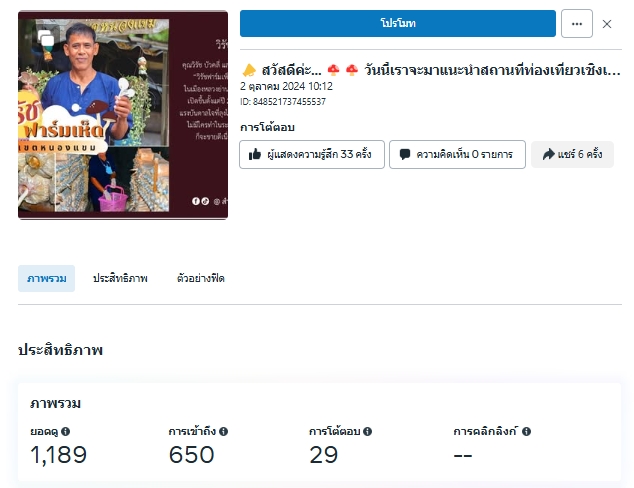Switch to the ประสิทธิภาพ tab
The image size is (634, 488).
[120, 278]
